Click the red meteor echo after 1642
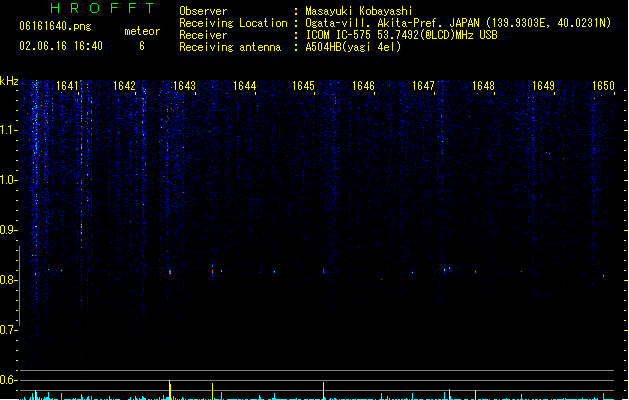The width and height of the screenshot is (629, 400). (x=170, y=272)
